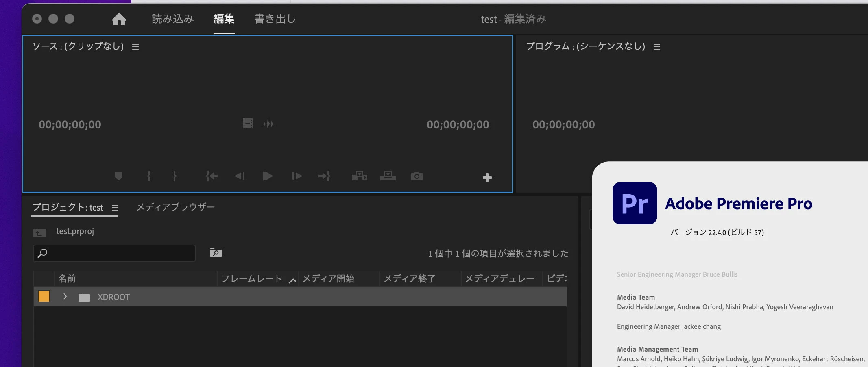Select the Drag Audio Only waveform icon

268,124
